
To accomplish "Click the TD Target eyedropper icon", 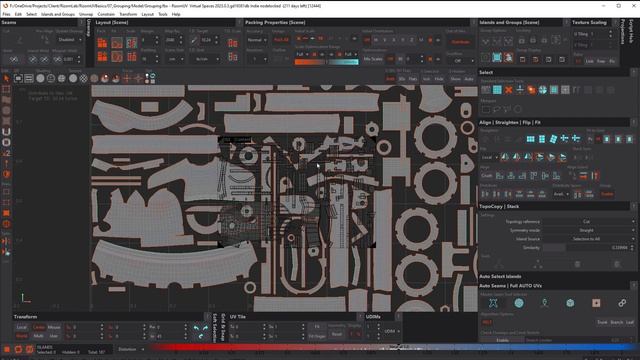I will [194, 40].
